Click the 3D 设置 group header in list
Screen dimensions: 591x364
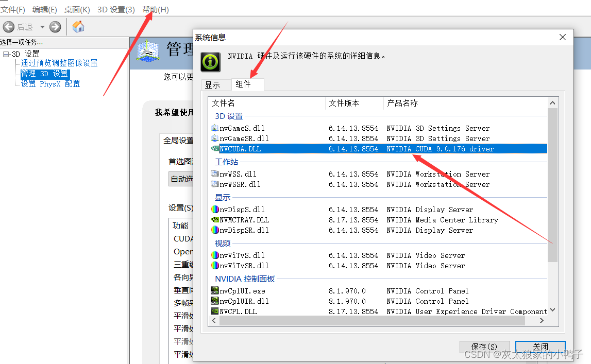(x=229, y=116)
